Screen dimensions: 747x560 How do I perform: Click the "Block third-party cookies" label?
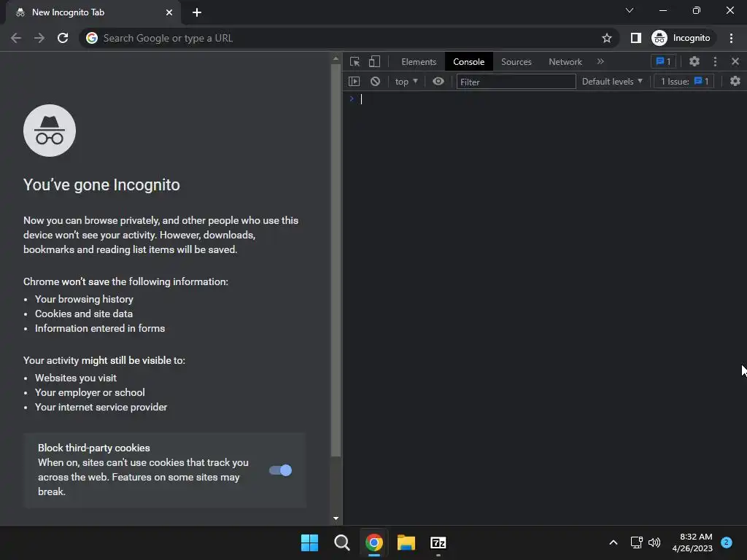[94, 448]
